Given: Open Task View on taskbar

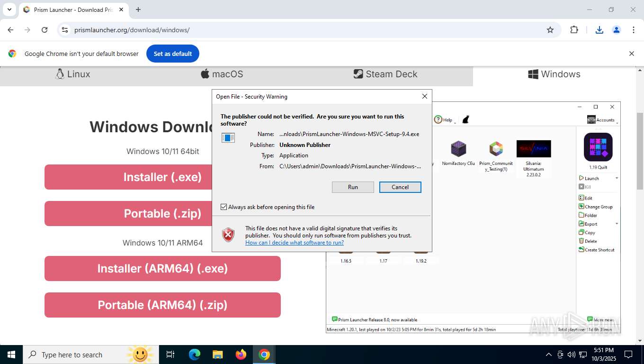Looking at the screenshot, I should (x=170, y=355).
